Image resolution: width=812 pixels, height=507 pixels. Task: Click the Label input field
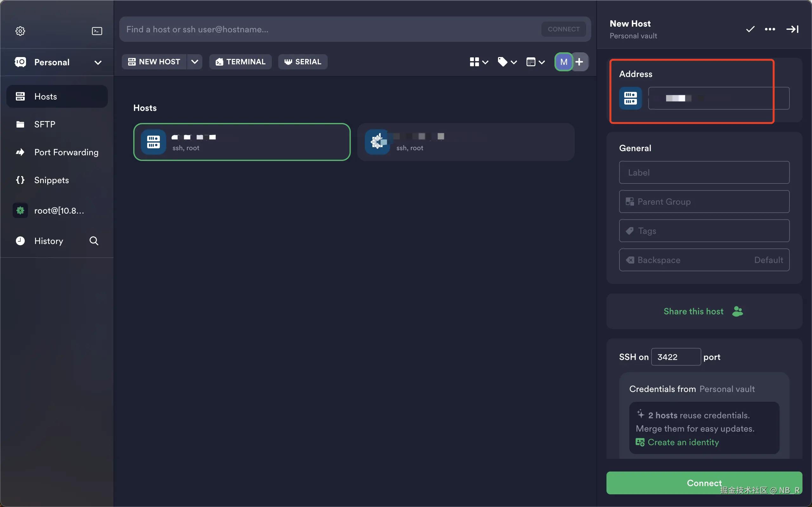[x=704, y=172]
